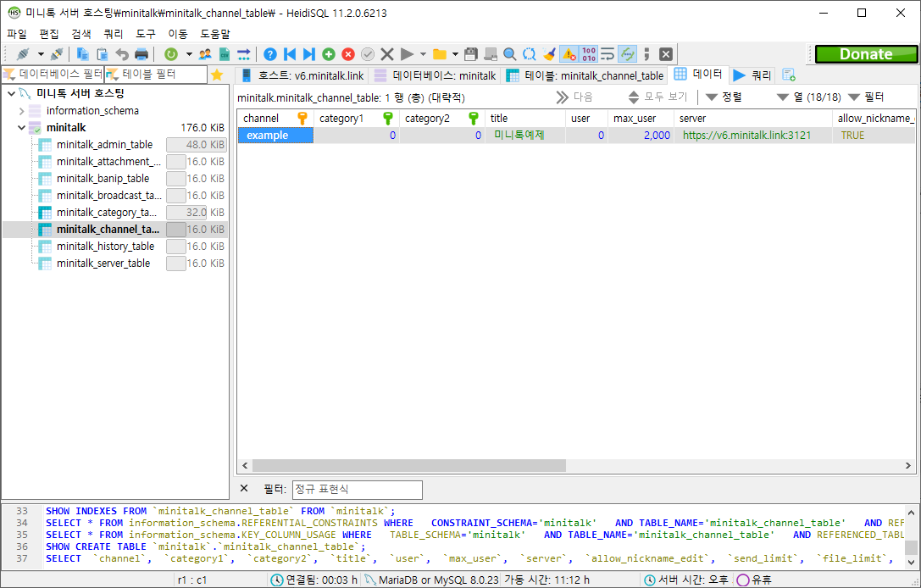Click the semicolon delimiter icon
Viewport: 921px width, 588px height.
646,54
